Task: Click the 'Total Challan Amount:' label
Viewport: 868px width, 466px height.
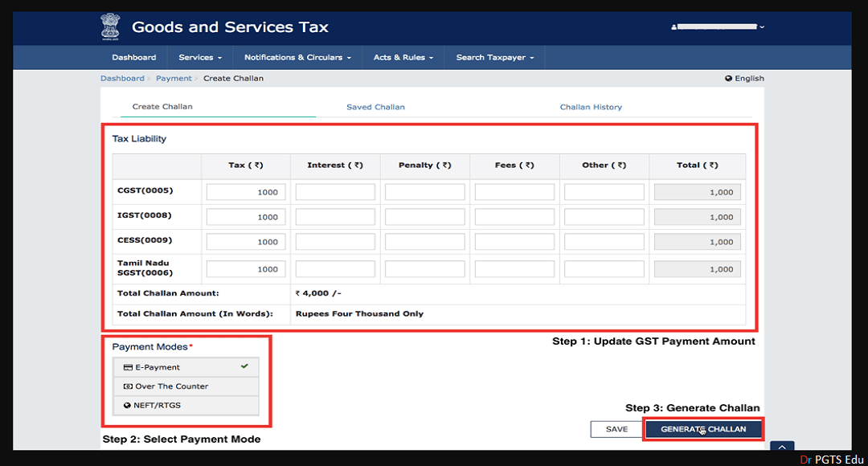Action: [x=168, y=293]
